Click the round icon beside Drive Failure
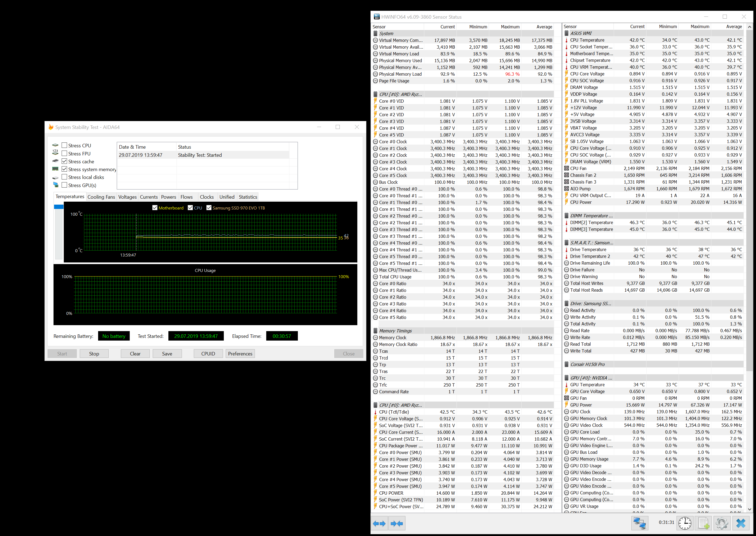 tap(567, 270)
